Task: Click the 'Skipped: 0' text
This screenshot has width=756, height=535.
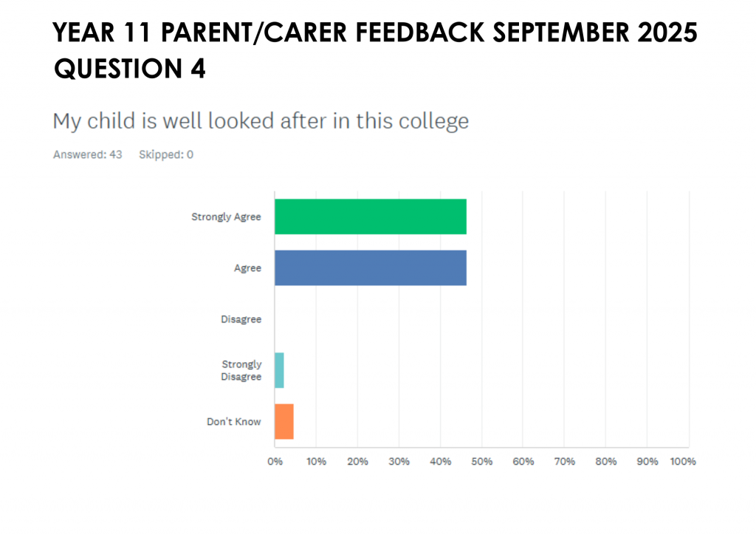Action: coord(166,155)
